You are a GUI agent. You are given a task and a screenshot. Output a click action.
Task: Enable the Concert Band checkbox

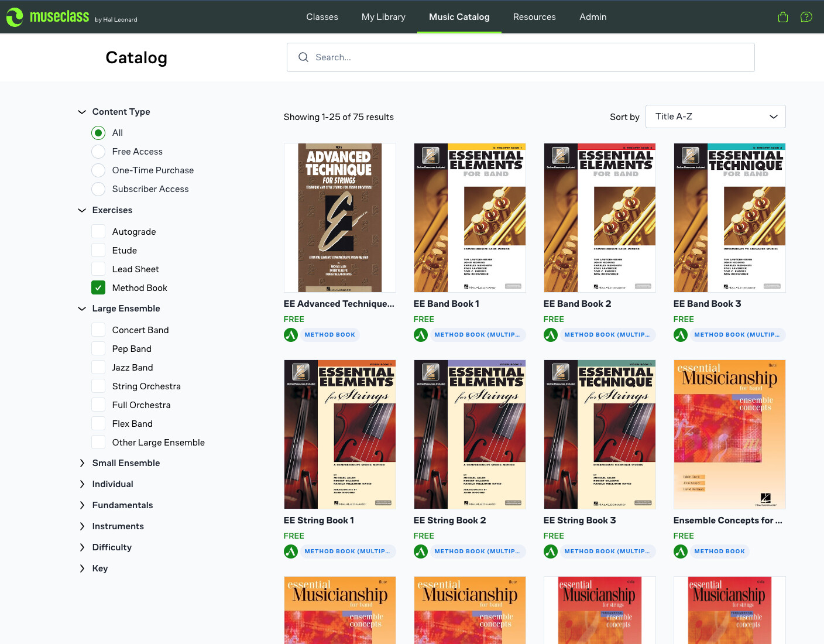98,330
